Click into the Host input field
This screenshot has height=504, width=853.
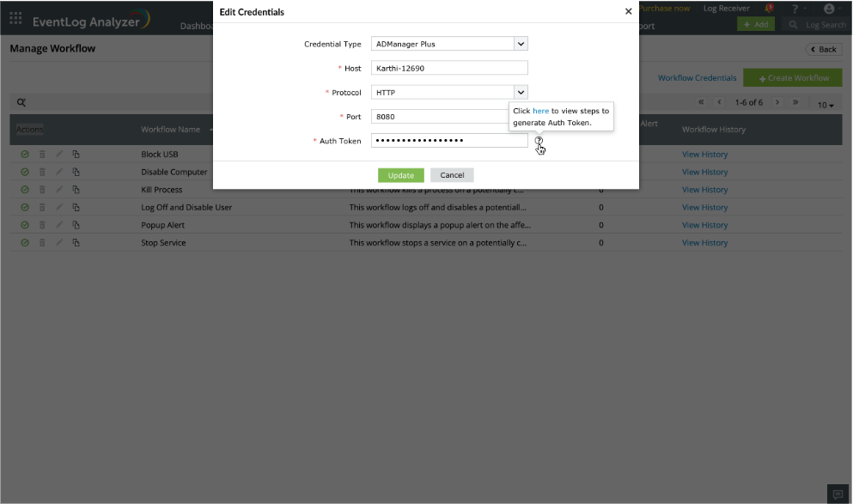point(449,68)
